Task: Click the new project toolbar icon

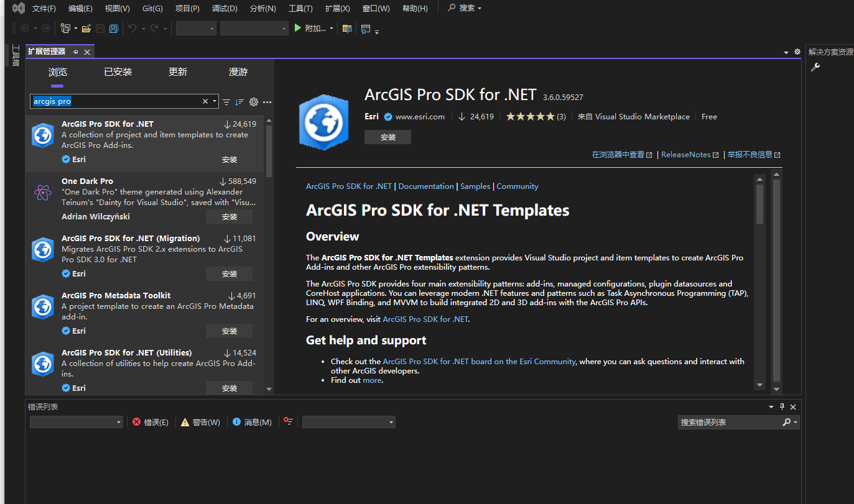Action: pyautogui.click(x=65, y=28)
